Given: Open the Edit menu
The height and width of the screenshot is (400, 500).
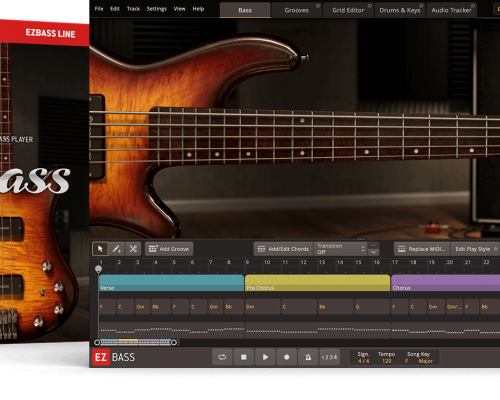Looking at the screenshot, I should point(115,9).
